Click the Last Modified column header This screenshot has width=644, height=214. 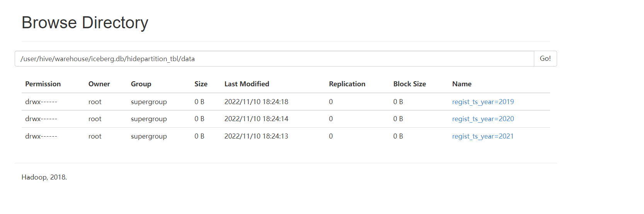point(246,84)
